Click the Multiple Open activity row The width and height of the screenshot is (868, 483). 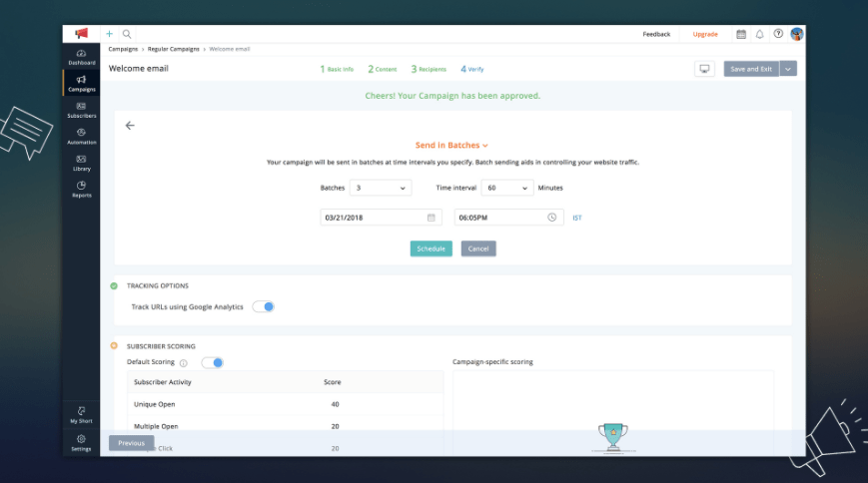pyautogui.click(x=286, y=426)
